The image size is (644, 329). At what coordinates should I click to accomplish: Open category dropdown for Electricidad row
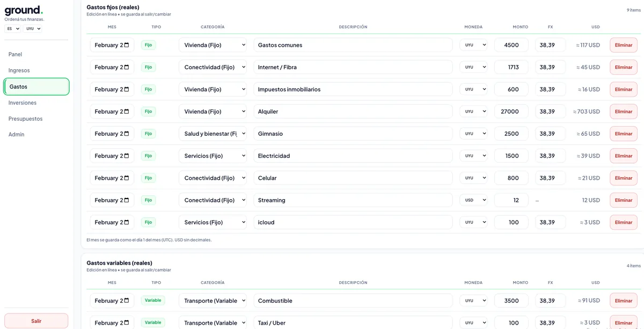click(213, 156)
